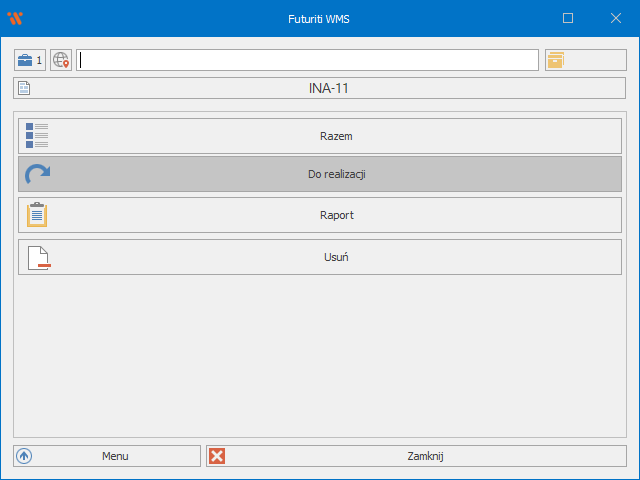
Task: Open the Raport option
Action: (336, 215)
